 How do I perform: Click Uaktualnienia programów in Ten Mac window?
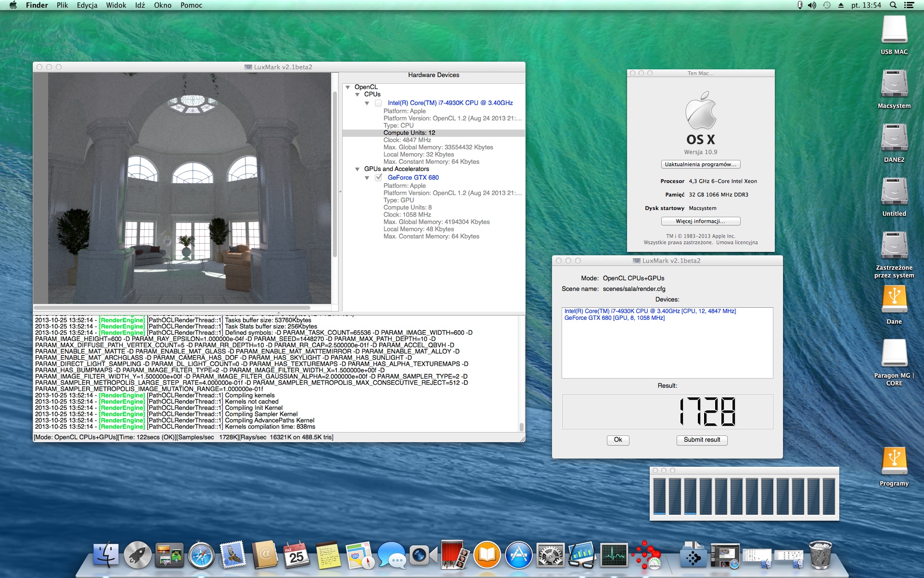click(701, 164)
